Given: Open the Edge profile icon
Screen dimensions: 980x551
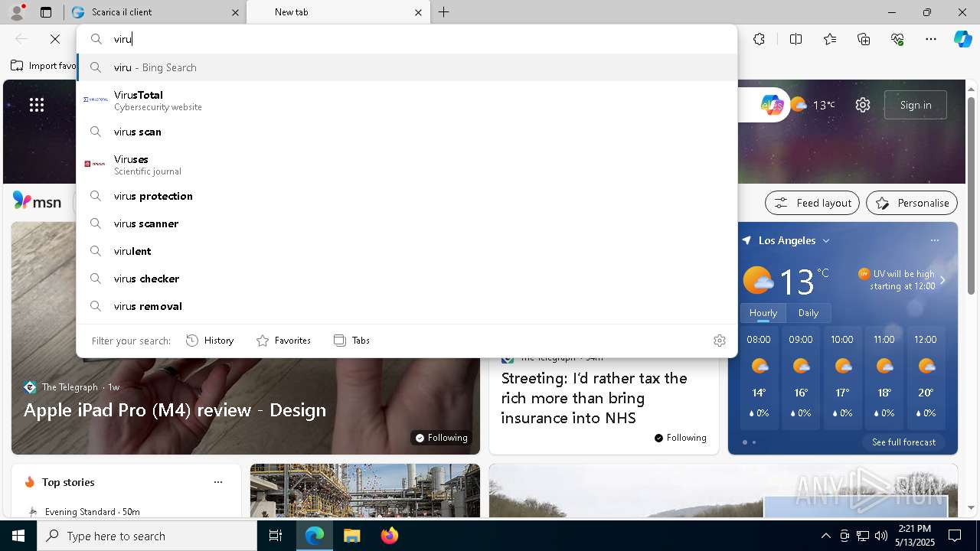Looking at the screenshot, I should (17, 12).
